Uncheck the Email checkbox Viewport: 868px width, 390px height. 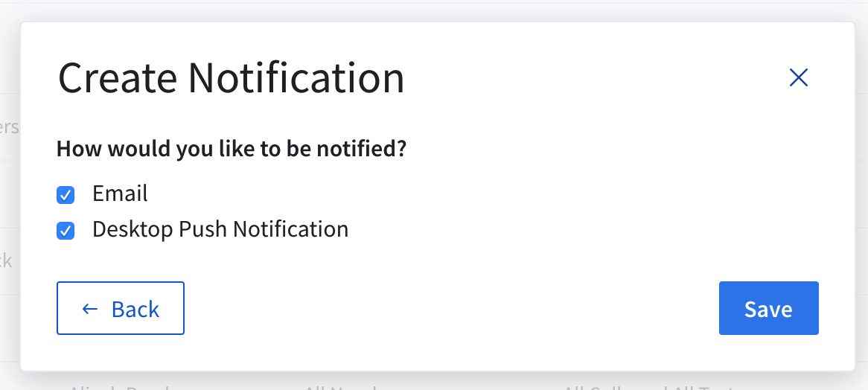coord(66,195)
